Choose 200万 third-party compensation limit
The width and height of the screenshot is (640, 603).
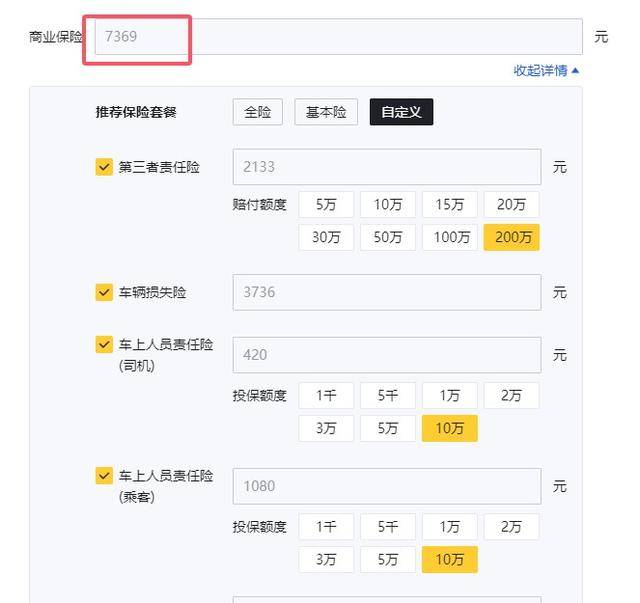(512, 237)
